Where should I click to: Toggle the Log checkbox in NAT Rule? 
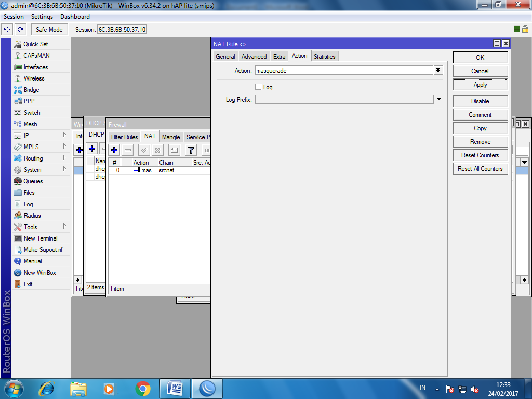click(258, 87)
